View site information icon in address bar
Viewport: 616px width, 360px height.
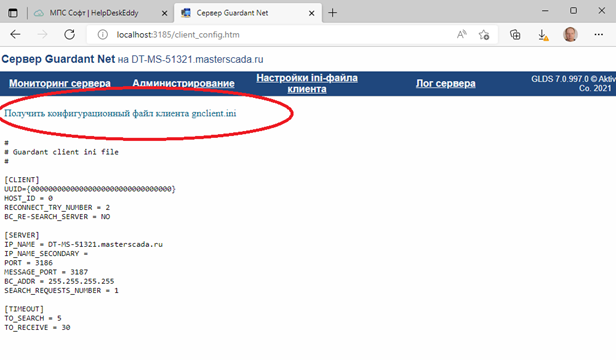click(103, 35)
